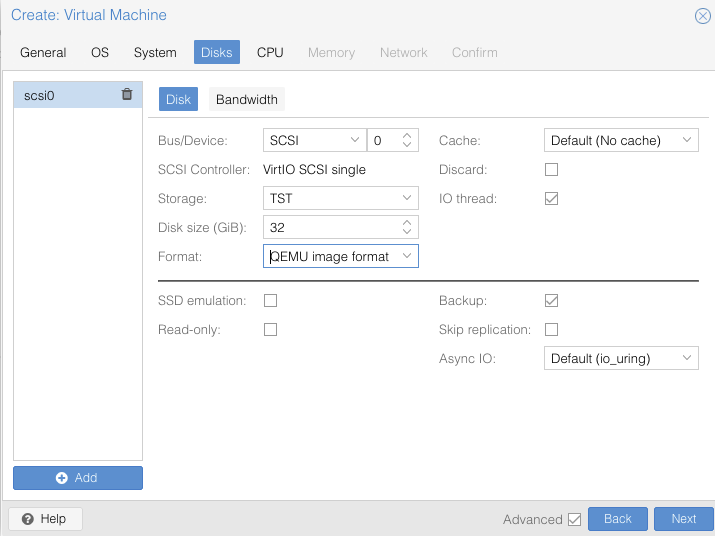Enable SSD emulation

coord(270,300)
